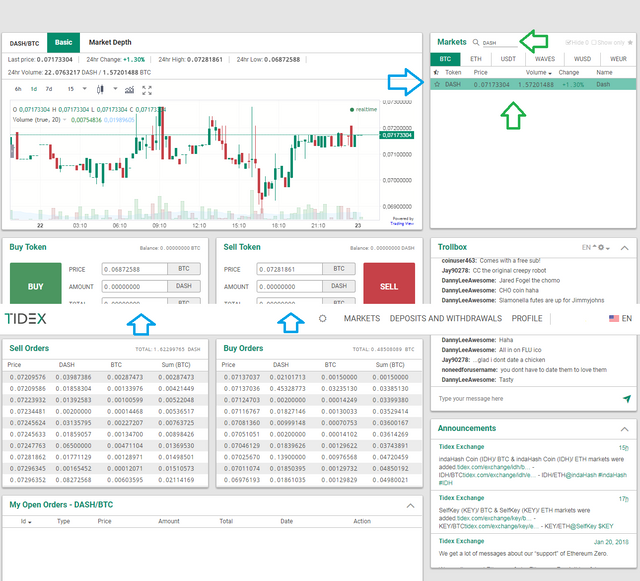Open the Trollbox EN language dropdown
640x581 pixels.
pos(589,247)
